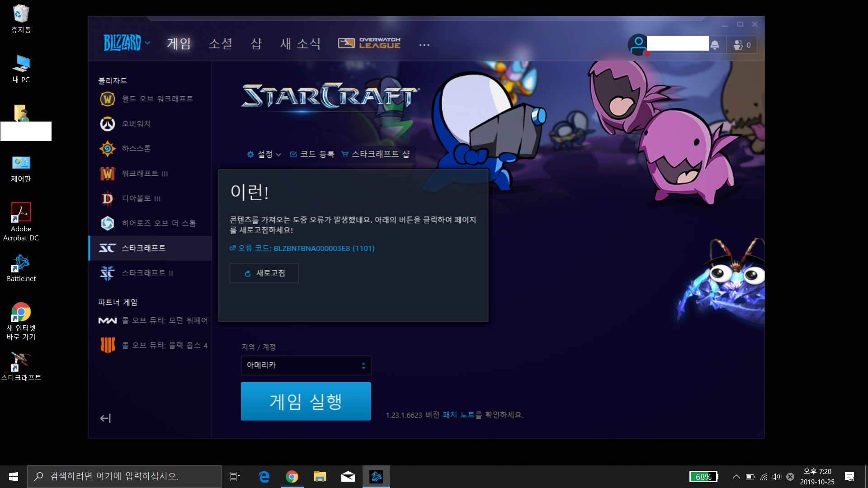Switch to the 소셜 tab
The height and width of the screenshot is (488, 868).
220,44
